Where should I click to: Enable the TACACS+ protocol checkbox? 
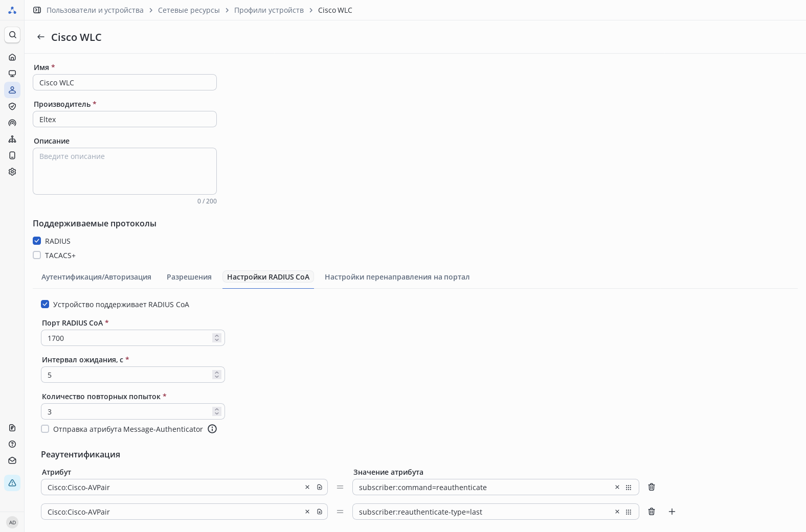[37, 255]
